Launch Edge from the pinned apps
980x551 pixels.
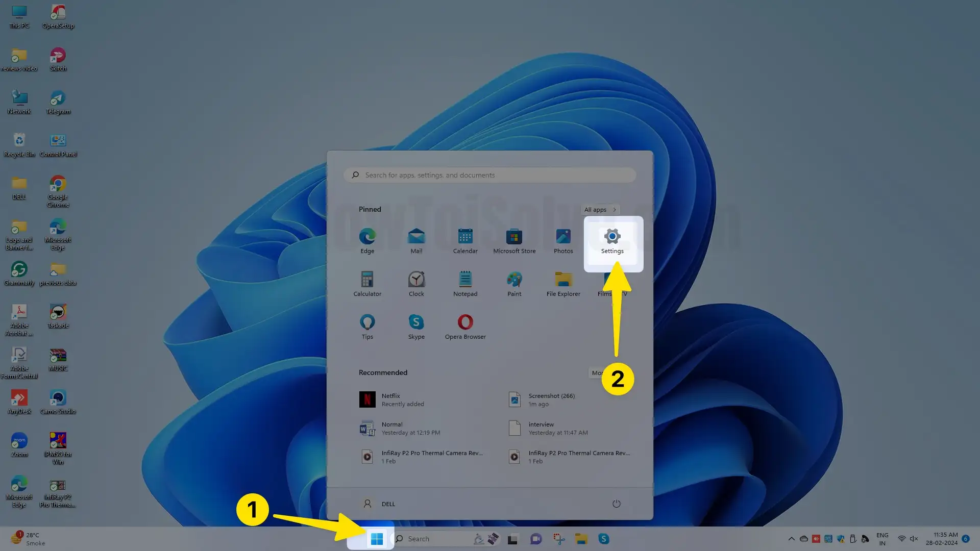pos(367,241)
